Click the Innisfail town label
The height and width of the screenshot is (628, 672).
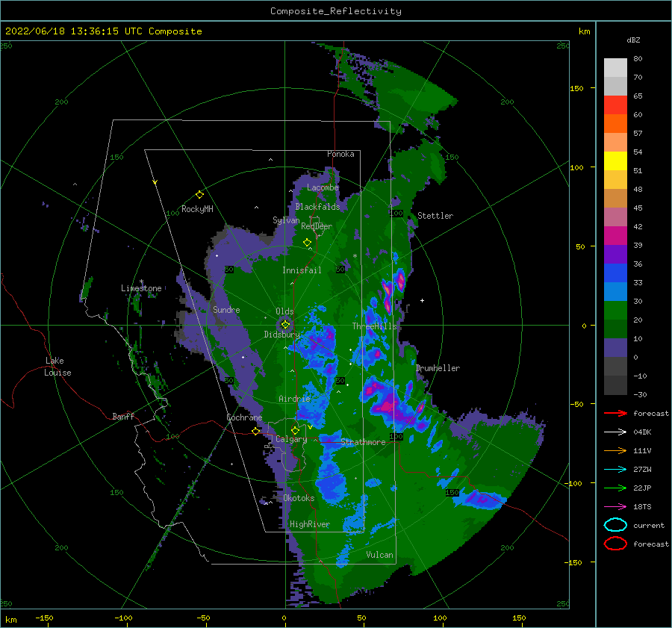[302, 270]
